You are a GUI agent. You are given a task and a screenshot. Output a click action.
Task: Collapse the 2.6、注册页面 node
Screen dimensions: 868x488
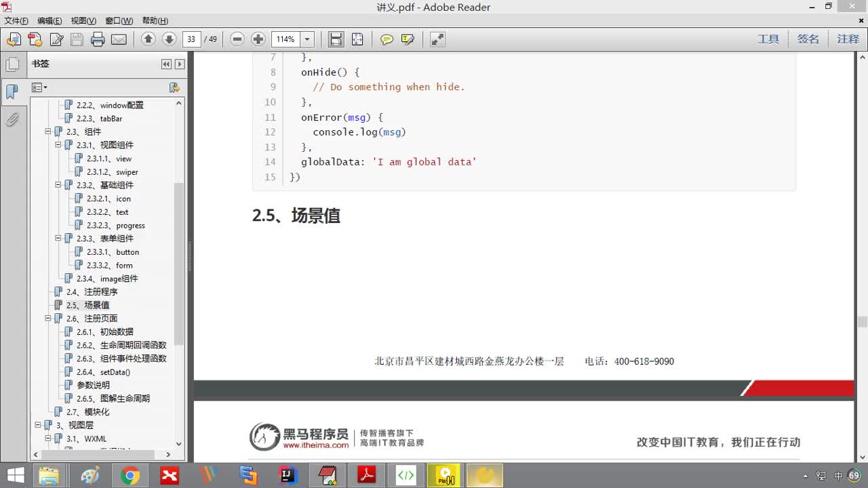(48, 319)
